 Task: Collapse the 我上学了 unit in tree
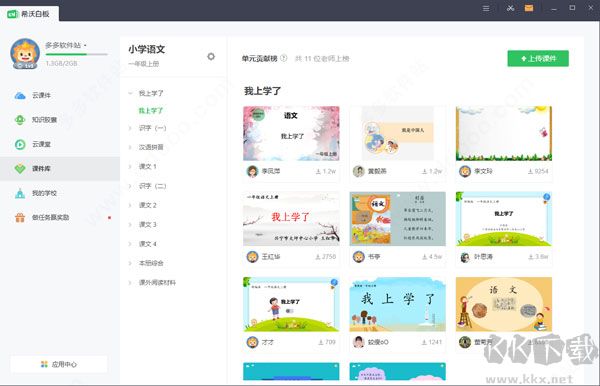pyautogui.click(x=130, y=93)
